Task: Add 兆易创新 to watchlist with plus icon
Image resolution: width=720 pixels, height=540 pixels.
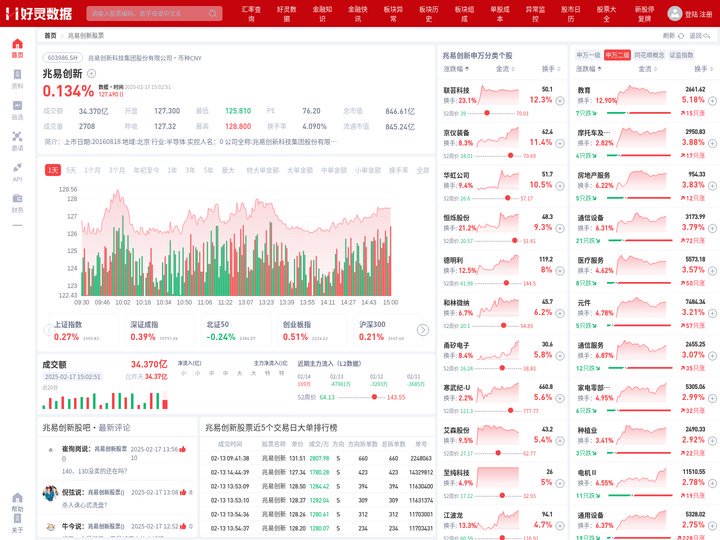Action: (91, 73)
